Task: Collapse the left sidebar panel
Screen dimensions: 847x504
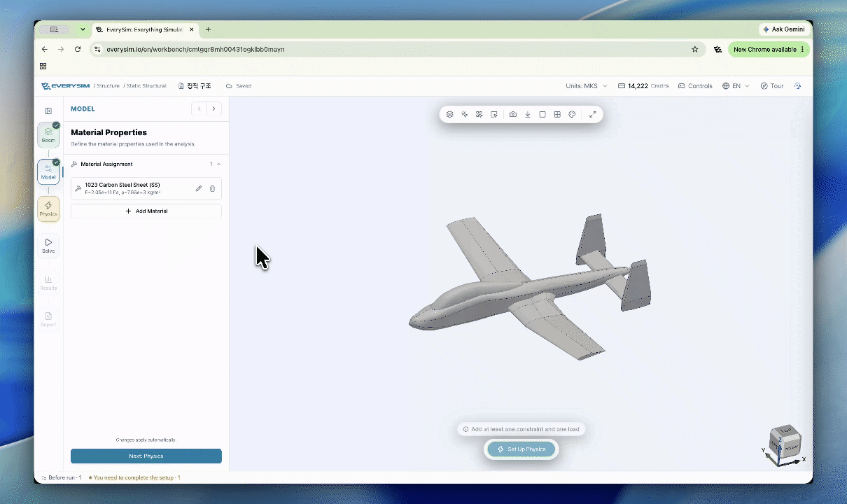Action: click(48, 111)
